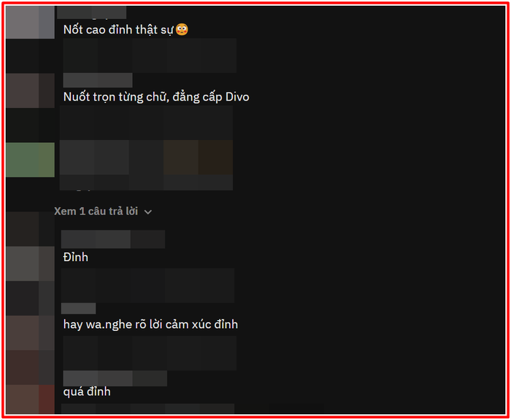The width and height of the screenshot is (511, 420).
Task: Open the blurred username above the comment 'Đỉnh'
Action: coord(112,239)
